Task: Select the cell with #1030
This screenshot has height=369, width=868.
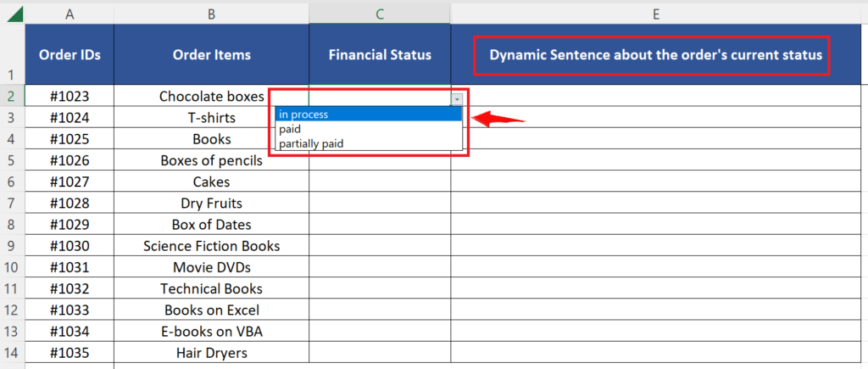Action: (x=70, y=246)
